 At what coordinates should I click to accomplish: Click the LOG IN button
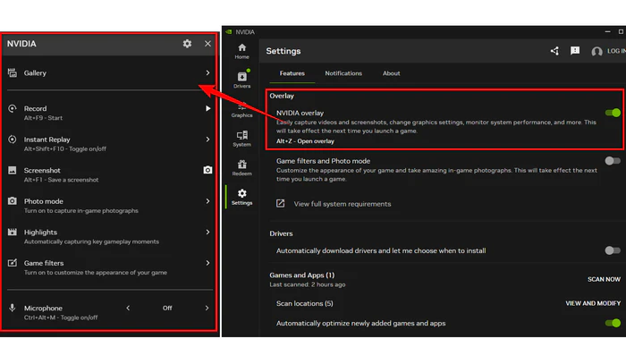coord(616,51)
